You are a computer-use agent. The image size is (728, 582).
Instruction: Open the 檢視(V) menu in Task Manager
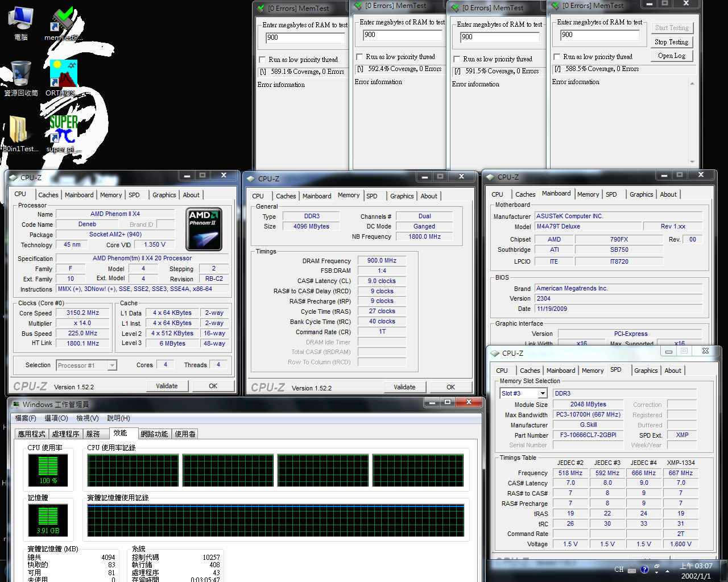pos(88,418)
